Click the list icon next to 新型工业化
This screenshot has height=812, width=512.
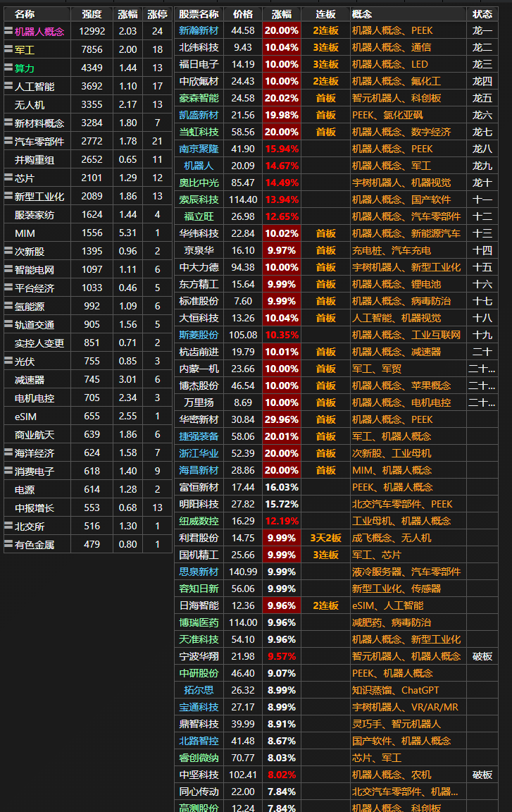click(8, 196)
